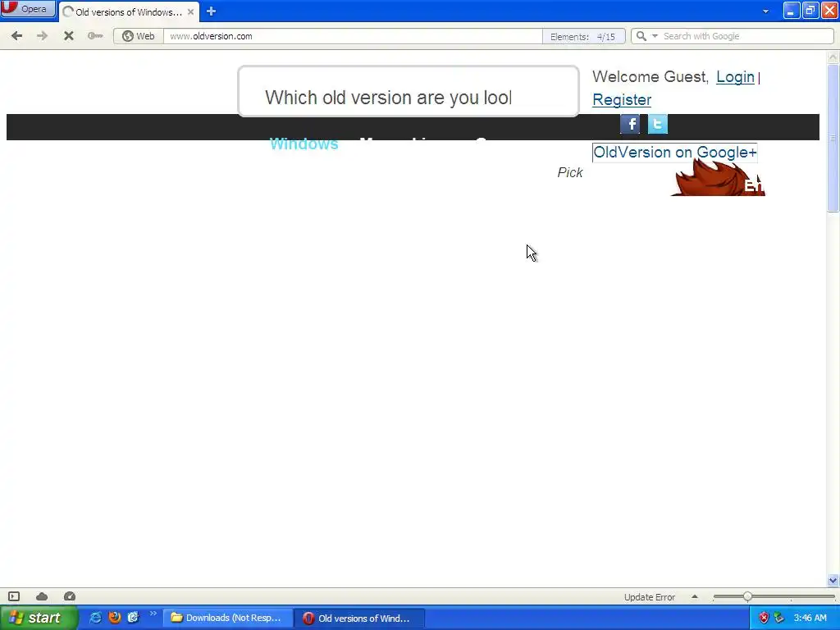Screen dimensions: 840x630
Task: Go forward to next page
Action: click(x=42, y=36)
